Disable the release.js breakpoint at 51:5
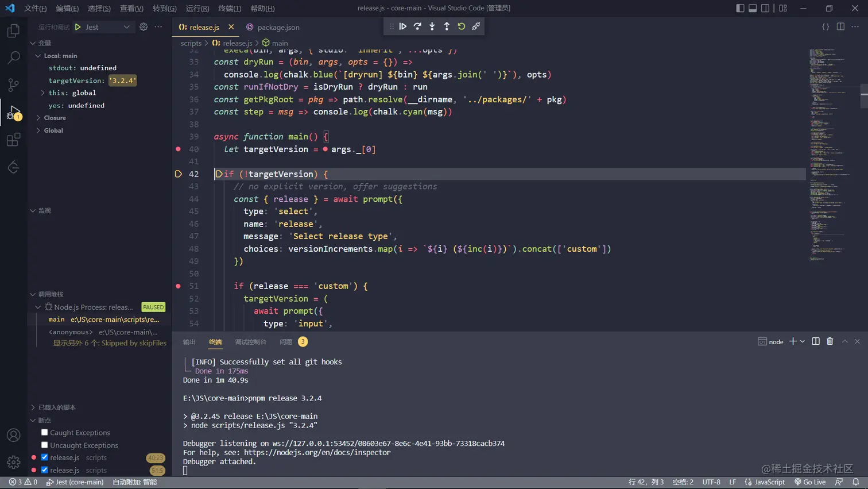Viewport: 868px width, 489px height. [45, 470]
